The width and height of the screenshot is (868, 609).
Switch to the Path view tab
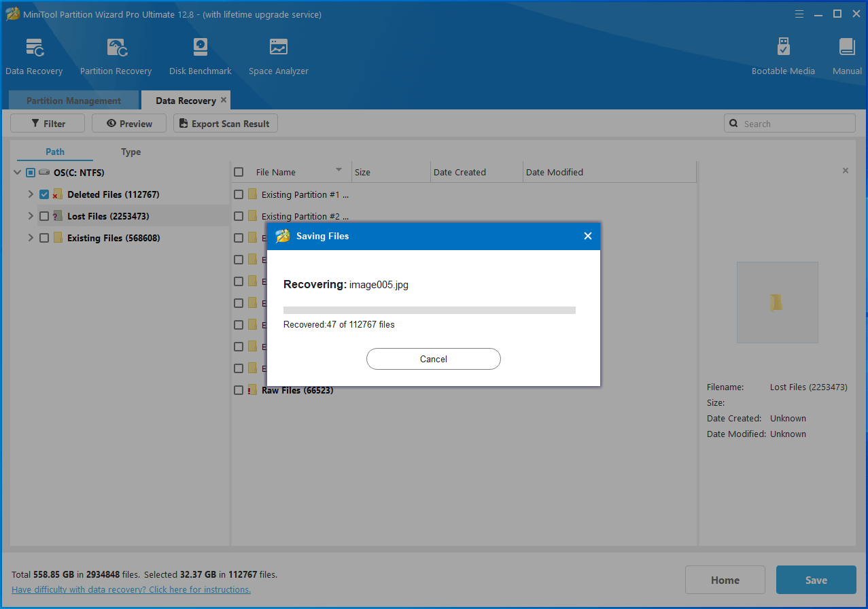(55, 152)
